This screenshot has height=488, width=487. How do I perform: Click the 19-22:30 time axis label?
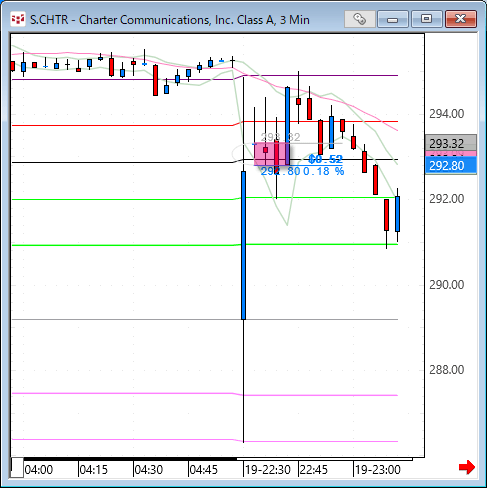coord(268,470)
